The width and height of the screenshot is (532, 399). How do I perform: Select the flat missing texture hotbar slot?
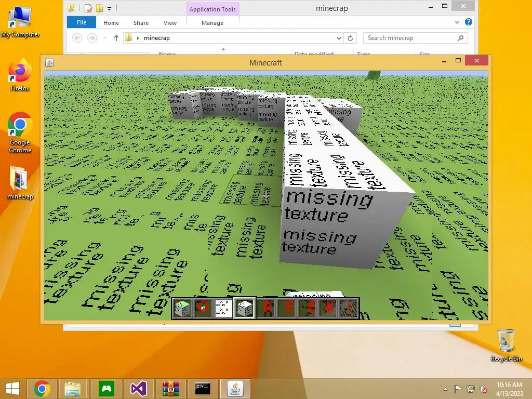click(x=223, y=308)
